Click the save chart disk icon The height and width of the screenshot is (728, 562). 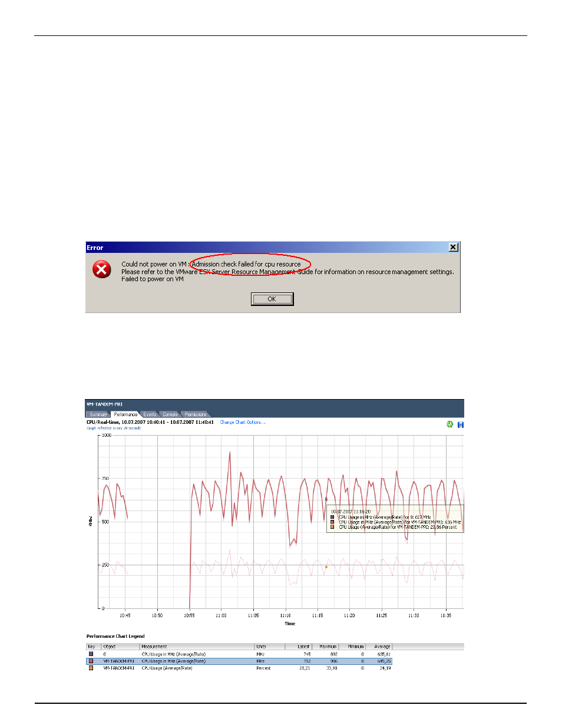(461, 424)
